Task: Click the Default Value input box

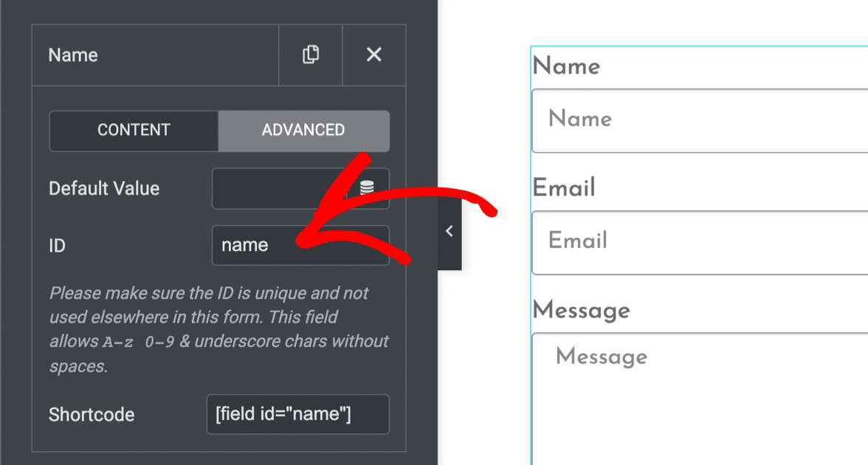Action: pos(288,188)
